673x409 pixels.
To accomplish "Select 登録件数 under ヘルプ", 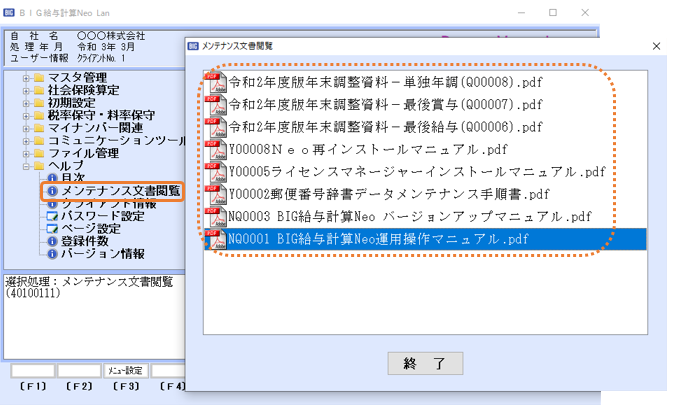I will (84, 241).
